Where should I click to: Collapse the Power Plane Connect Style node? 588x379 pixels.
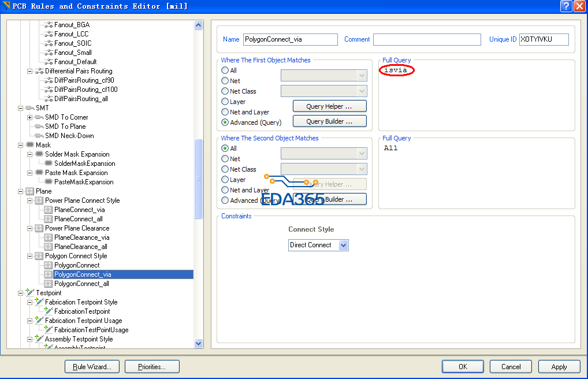coord(29,200)
